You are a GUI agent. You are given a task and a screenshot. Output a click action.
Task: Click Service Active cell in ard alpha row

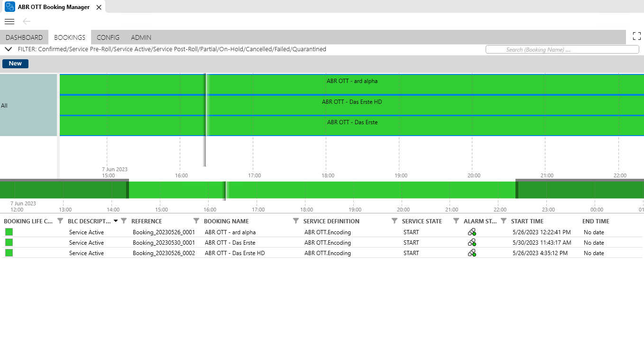86,232
